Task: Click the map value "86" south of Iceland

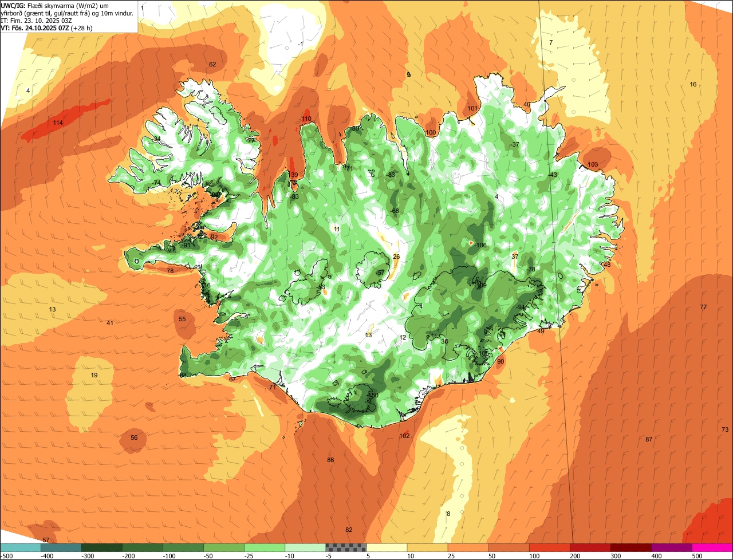Action: point(330,460)
